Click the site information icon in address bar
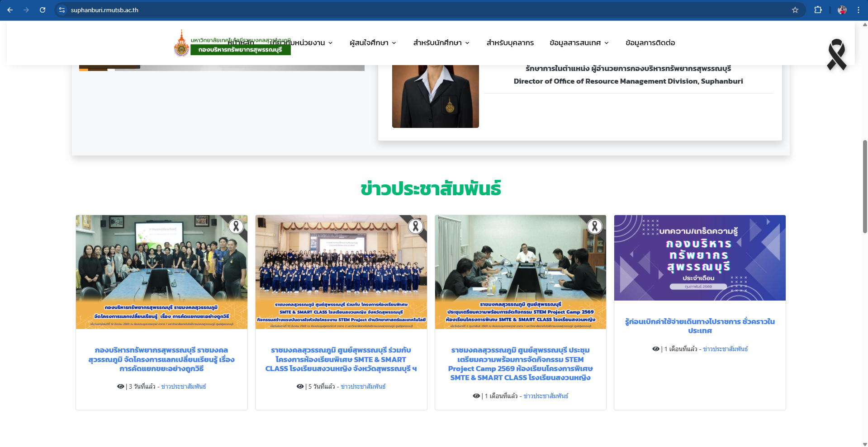Screen dimensions: 868x447 (62, 10)
